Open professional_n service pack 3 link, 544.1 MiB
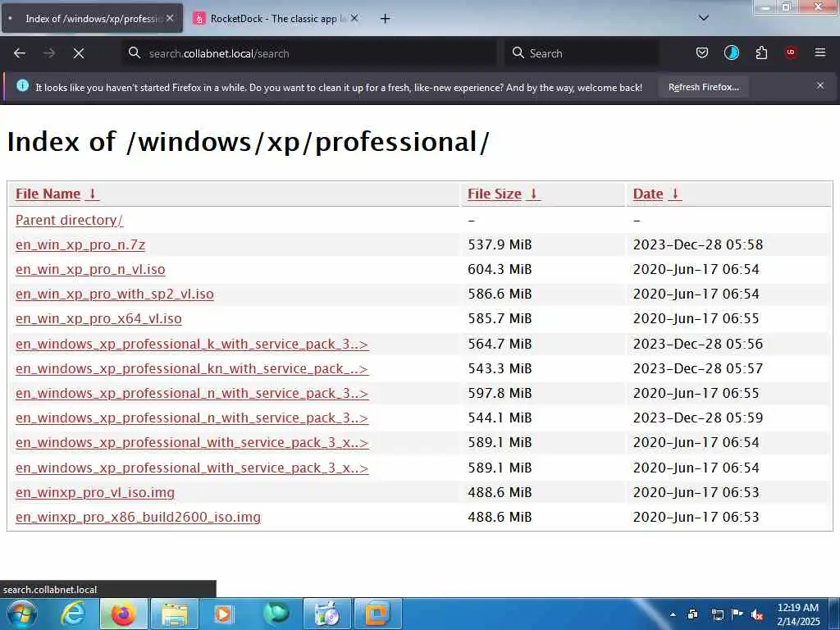This screenshot has width=840, height=630. click(x=192, y=418)
